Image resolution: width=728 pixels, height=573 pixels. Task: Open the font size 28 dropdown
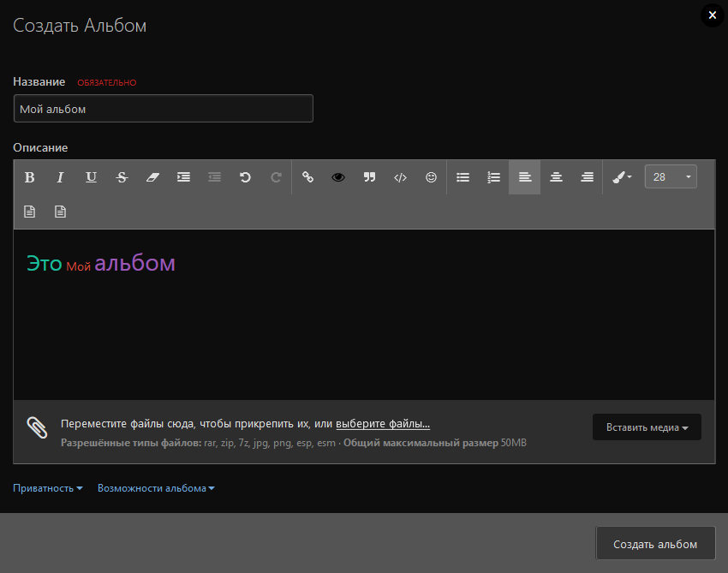[671, 177]
